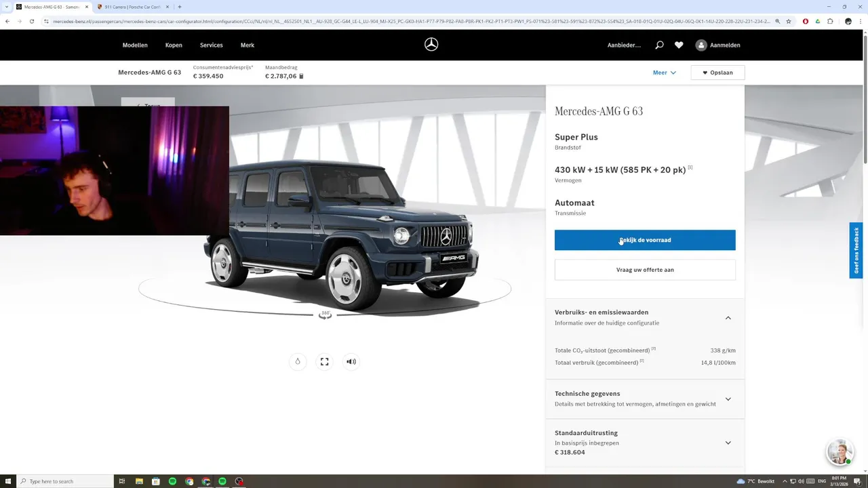The height and width of the screenshot is (488, 868).
Task: Click the 360° rotate view indicator
Action: [x=325, y=314]
